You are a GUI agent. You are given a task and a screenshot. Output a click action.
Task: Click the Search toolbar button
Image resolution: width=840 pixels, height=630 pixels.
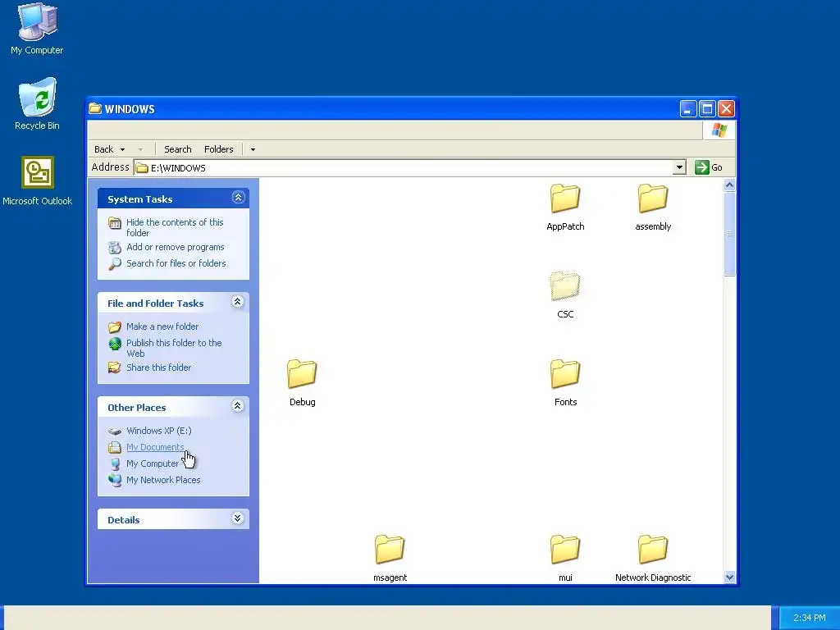[x=177, y=149]
